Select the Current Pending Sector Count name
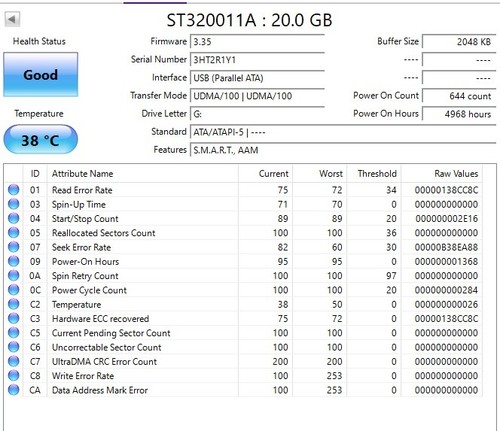 (111, 333)
